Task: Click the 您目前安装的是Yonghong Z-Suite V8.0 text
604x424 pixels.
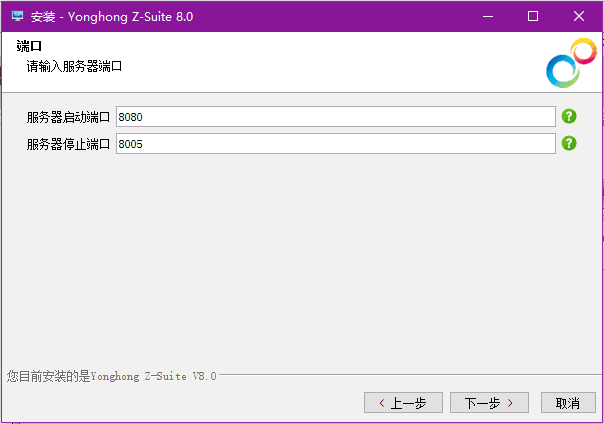Action: click(x=111, y=376)
